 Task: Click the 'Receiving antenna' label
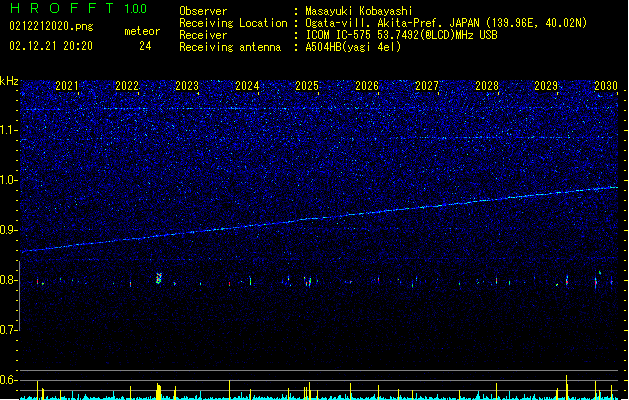[230, 47]
